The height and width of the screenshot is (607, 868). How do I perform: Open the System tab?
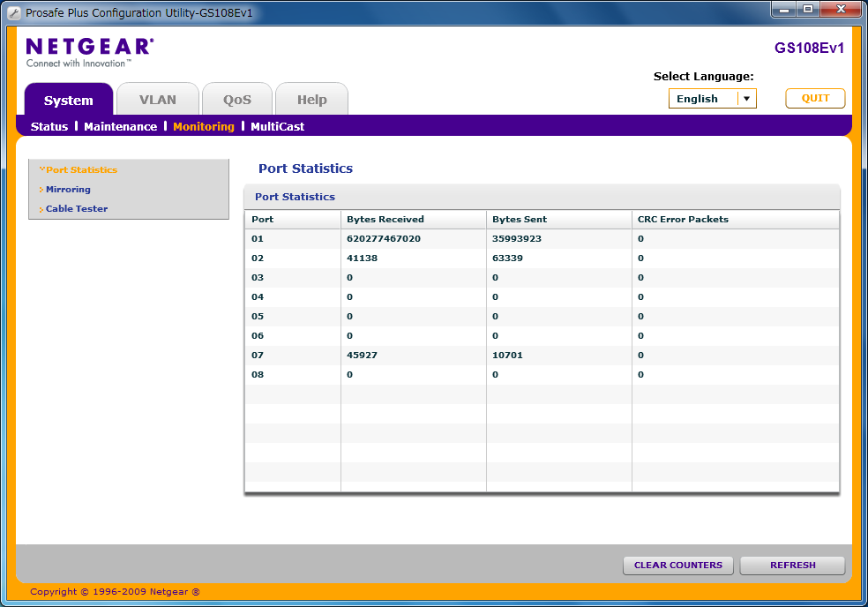click(69, 100)
